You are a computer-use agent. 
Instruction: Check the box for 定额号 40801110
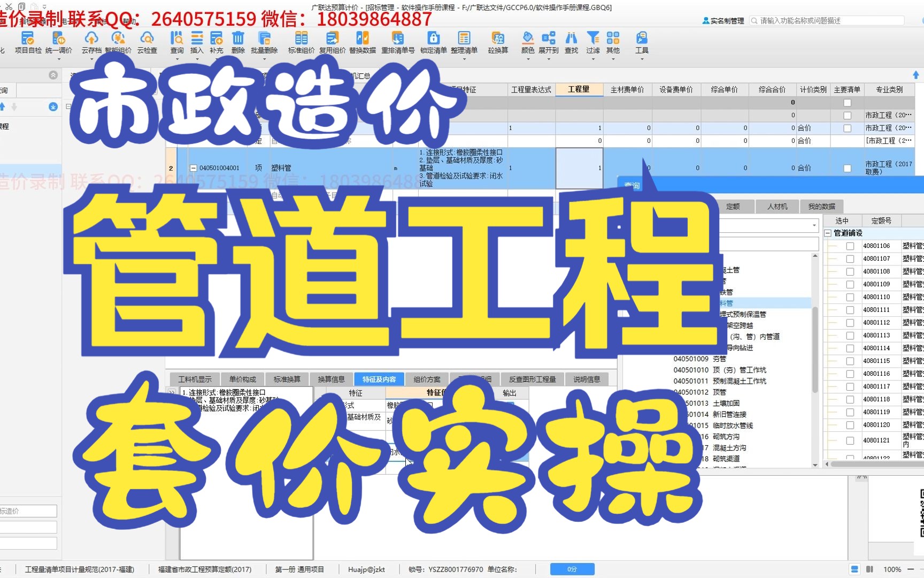point(850,296)
